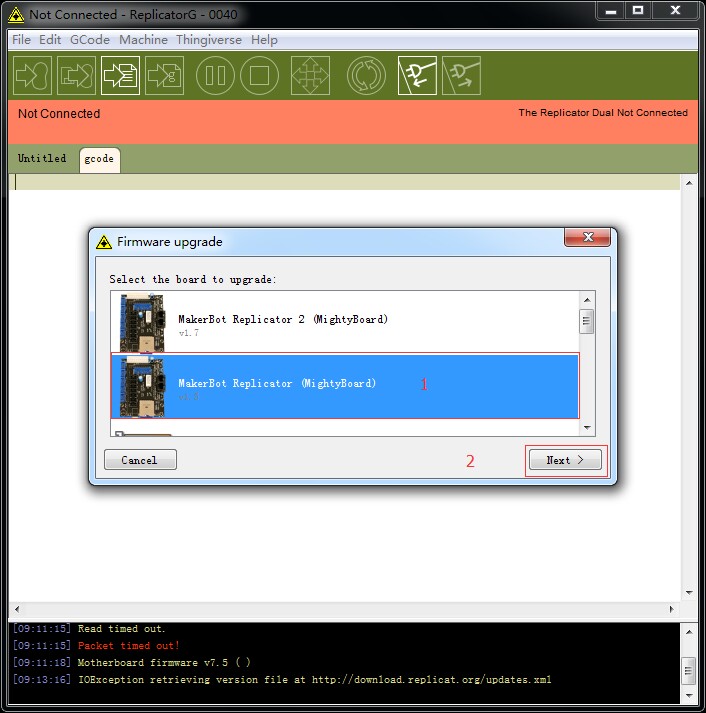Screen dimensions: 706x713
Task: Click 'Select the board to upgrade:' label
Action: [x=192, y=280]
